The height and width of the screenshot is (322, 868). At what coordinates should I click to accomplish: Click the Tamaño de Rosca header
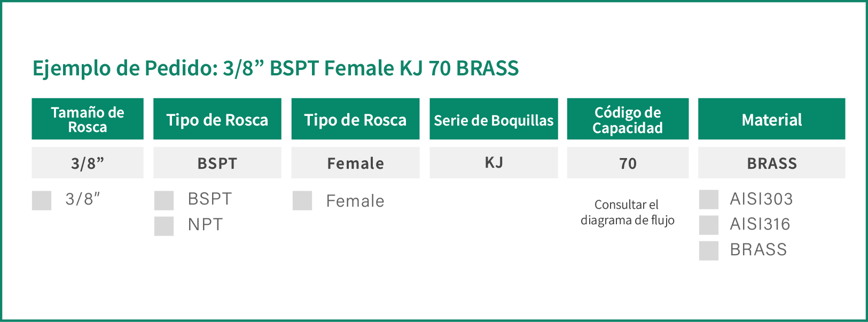tap(88, 119)
